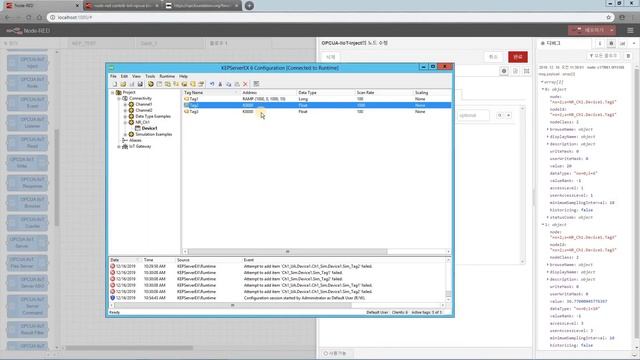Click red Done button in node edit panel
Screen dimensions: 640x360
tap(518, 57)
